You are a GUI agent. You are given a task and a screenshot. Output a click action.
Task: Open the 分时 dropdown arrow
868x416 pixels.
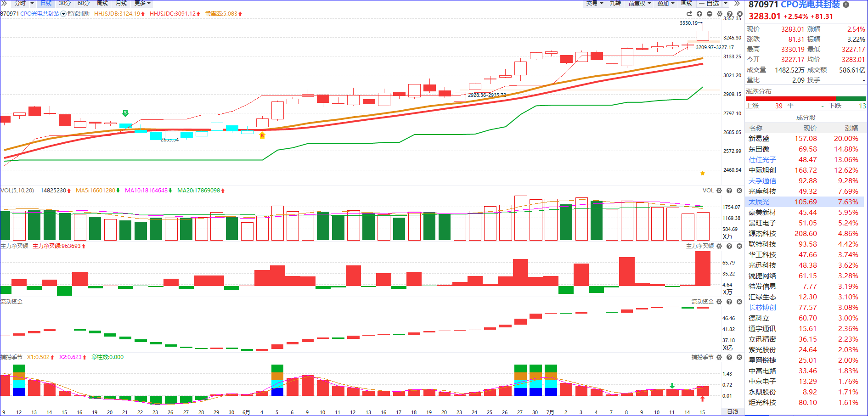click(32, 3)
